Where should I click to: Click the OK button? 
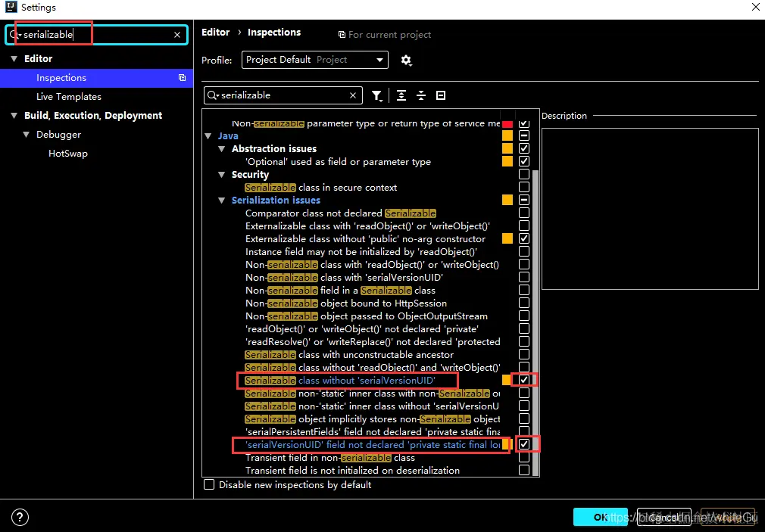click(x=601, y=517)
